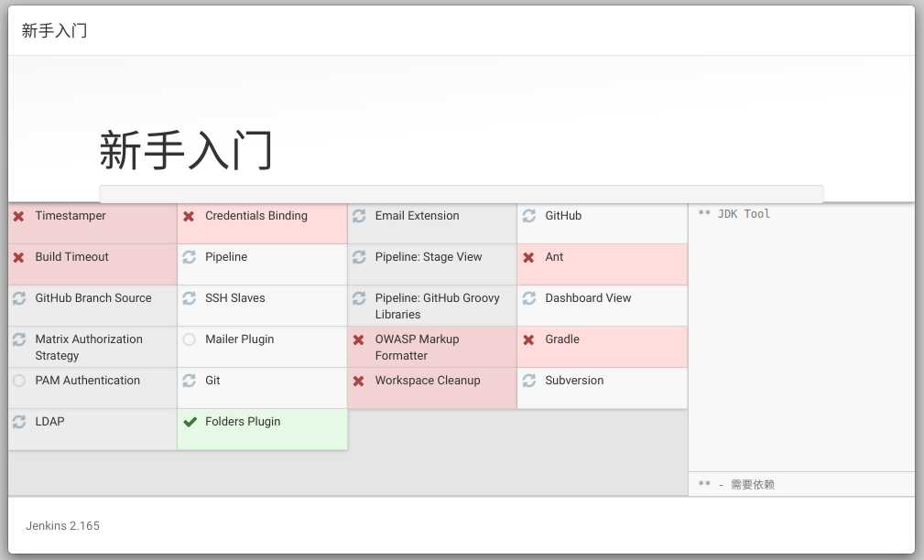
Task: Click the spinner icon beside Matrix Authorization Strategy
Action: (19, 339)
